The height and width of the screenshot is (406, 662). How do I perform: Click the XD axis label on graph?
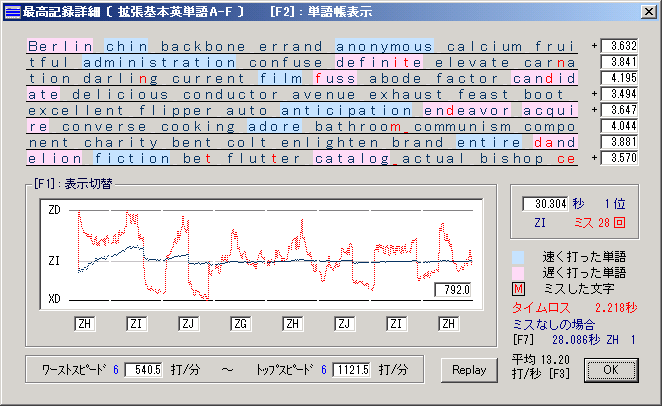pyautogui.click(x=54, y=299)
